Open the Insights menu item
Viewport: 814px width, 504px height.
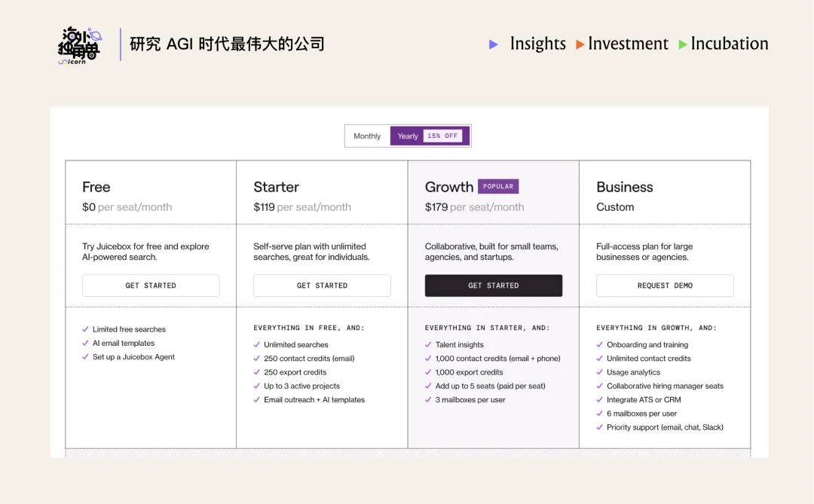(x=538, y=44)
